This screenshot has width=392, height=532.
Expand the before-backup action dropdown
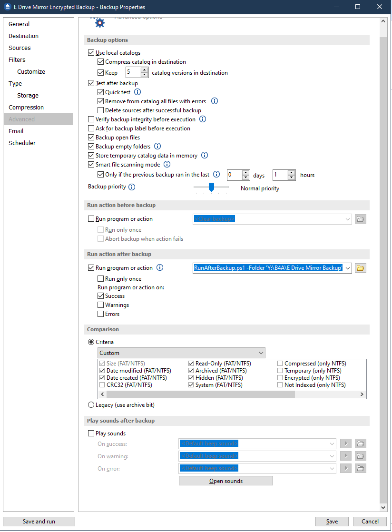348,219
